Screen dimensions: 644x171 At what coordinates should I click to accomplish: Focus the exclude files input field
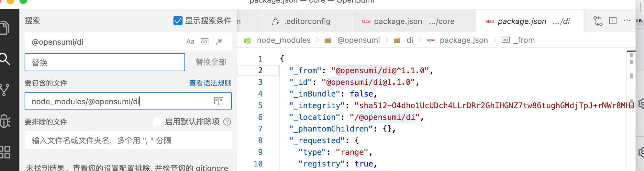click(x=128, y=140)
